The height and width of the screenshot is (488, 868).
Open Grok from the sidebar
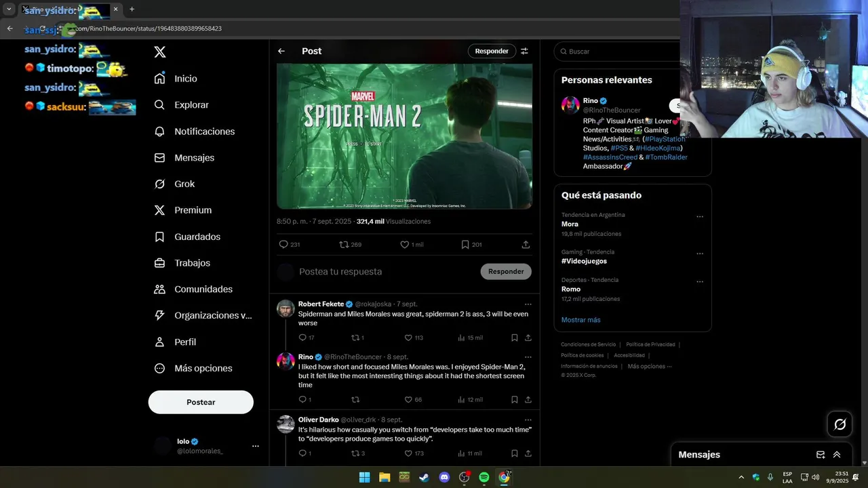click(174, 184)
